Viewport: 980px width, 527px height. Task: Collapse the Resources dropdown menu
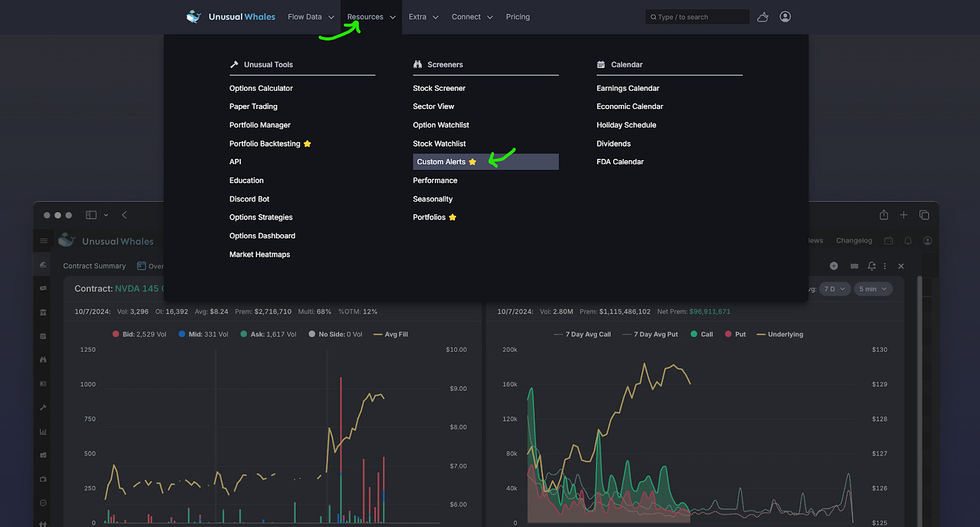(371, 17)
